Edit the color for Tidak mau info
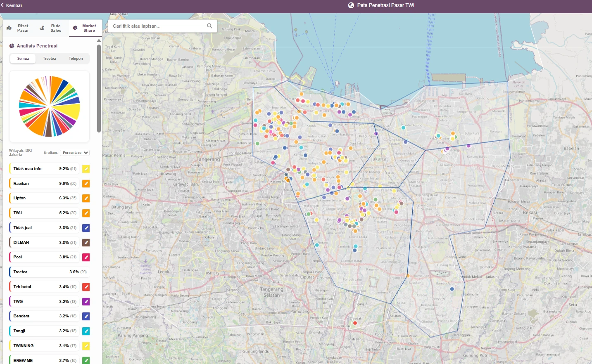The image size is (592, 364). (x=86, y=169)
